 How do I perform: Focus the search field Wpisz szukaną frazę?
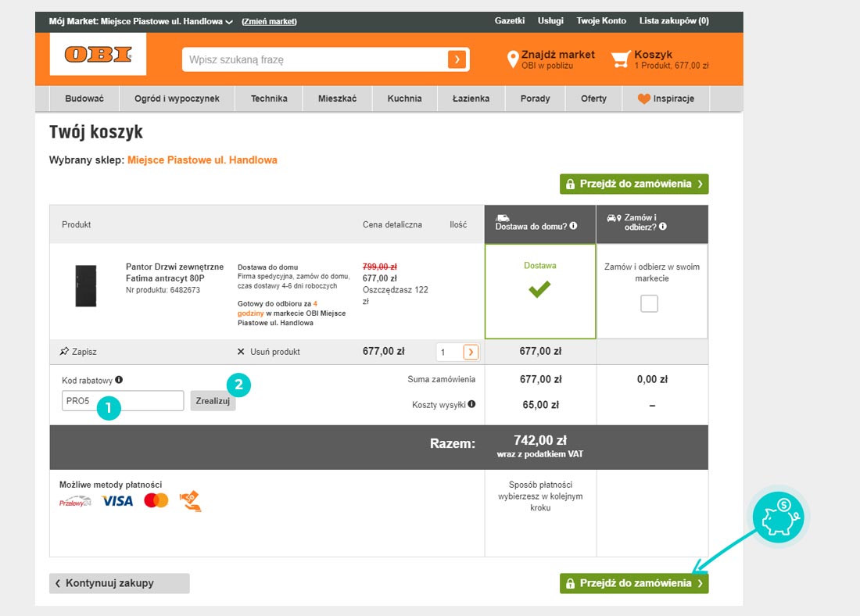point(315,59)
